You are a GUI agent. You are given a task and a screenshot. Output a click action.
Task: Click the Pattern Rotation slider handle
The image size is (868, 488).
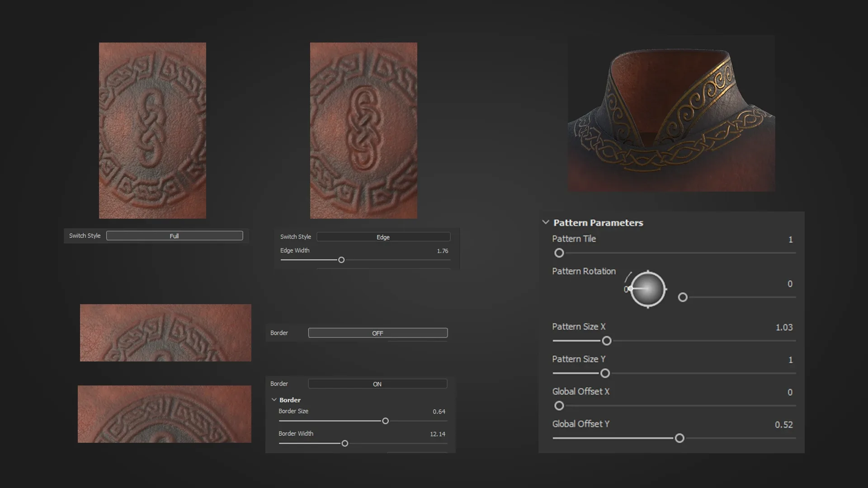point(683,297)
